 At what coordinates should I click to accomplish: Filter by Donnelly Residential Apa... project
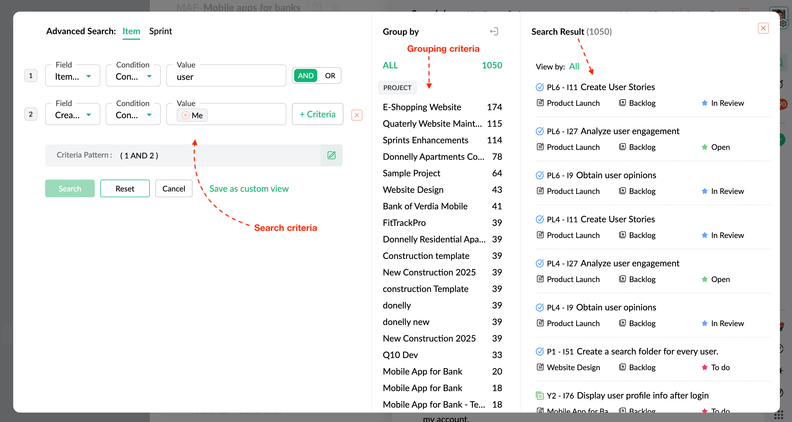tap(442, 239)
